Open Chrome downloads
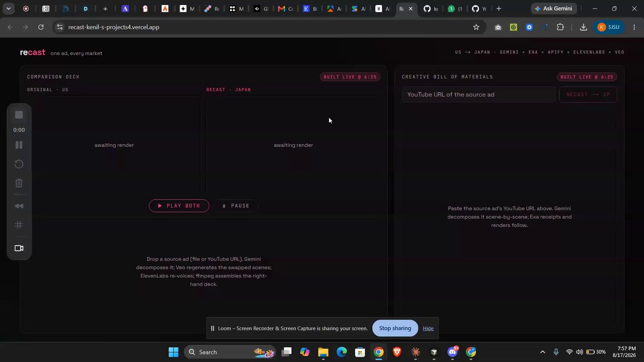644x362 pixels. [x=583, y=27]
